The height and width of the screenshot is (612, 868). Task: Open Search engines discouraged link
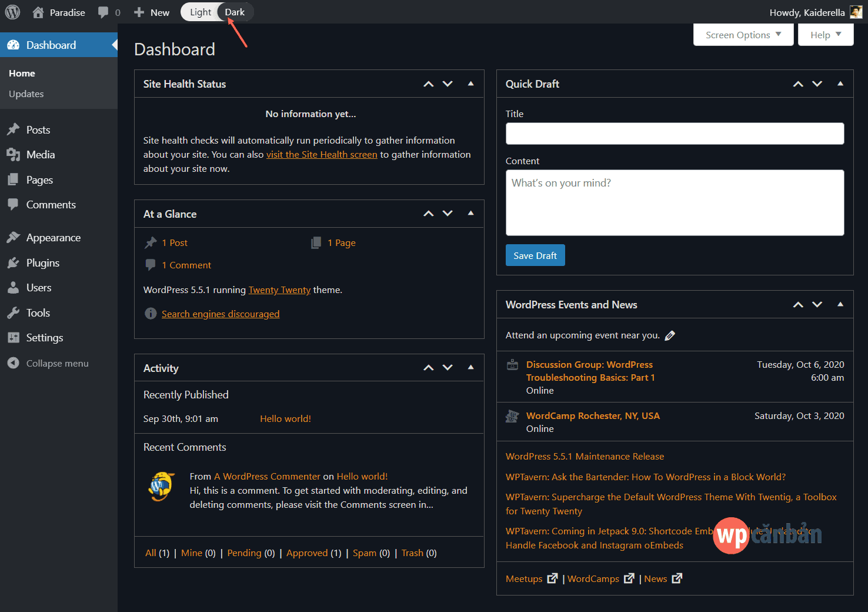221,314
